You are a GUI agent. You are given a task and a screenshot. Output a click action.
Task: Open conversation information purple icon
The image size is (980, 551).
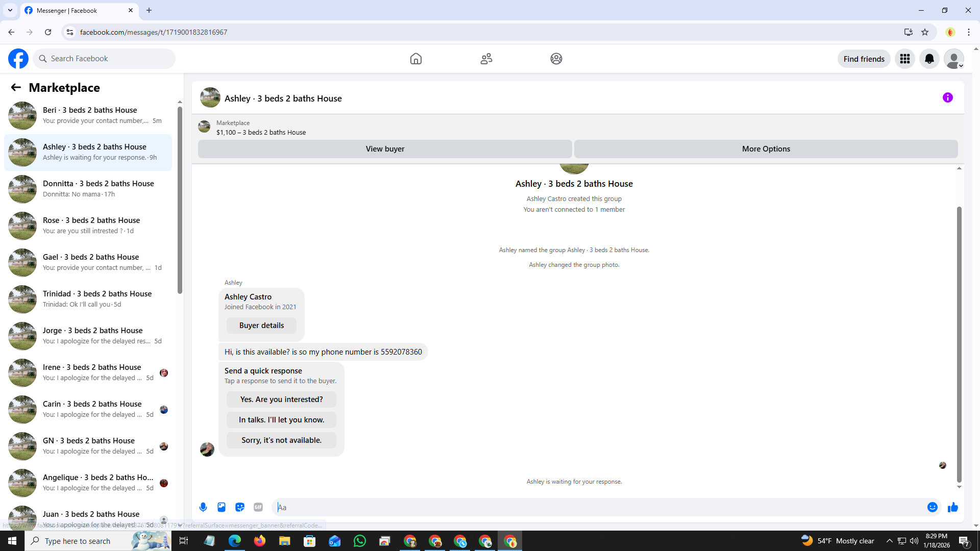(947, 97)
